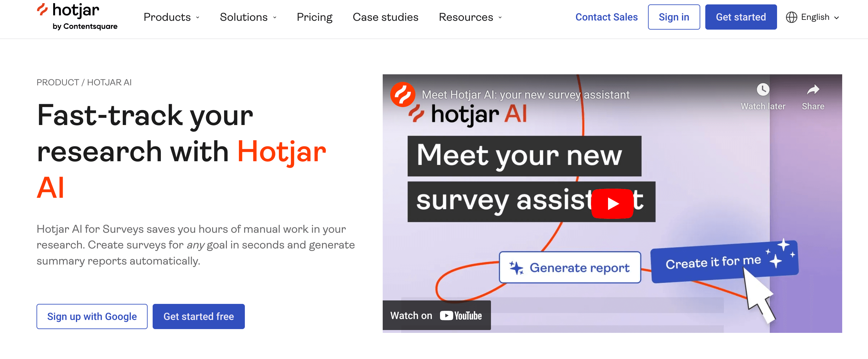Image resolution: width=868 pixels, height=359 pixels.
Task: Click the Sign up with Google button
Action: tap(92, 317)
